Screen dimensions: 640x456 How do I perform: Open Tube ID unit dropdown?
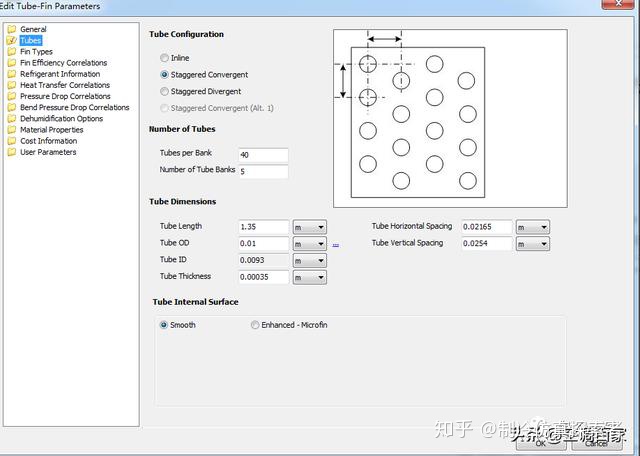coord(310,260)
